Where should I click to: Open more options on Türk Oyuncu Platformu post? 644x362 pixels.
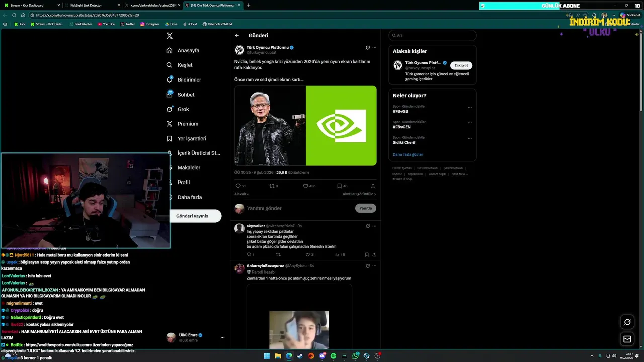[x=374, y=48]
